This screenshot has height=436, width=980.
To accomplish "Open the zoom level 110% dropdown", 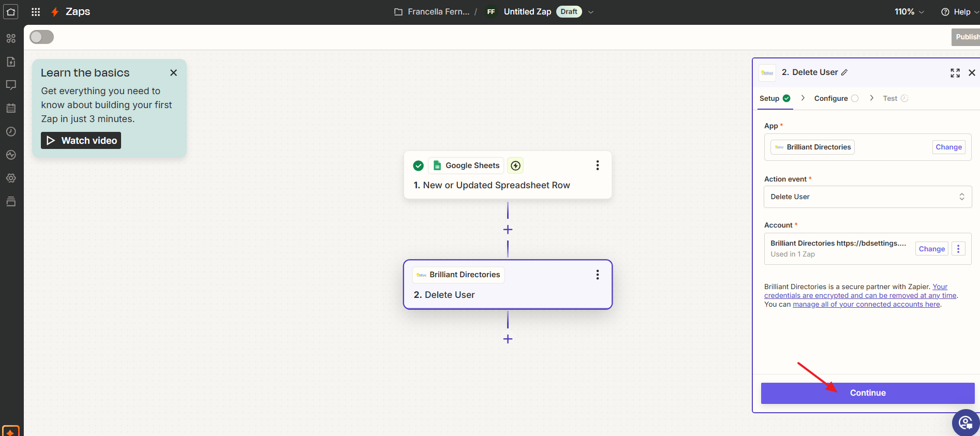I will pos(909,12).
